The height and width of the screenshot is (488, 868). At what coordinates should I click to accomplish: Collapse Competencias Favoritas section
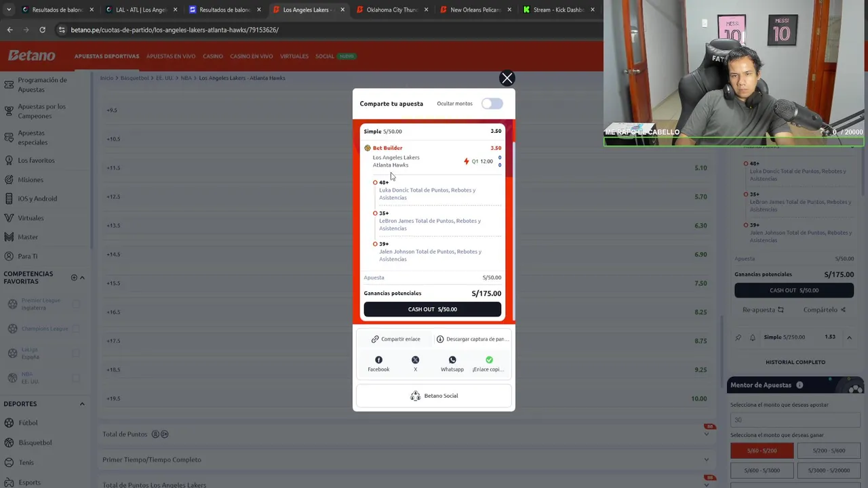82,277
